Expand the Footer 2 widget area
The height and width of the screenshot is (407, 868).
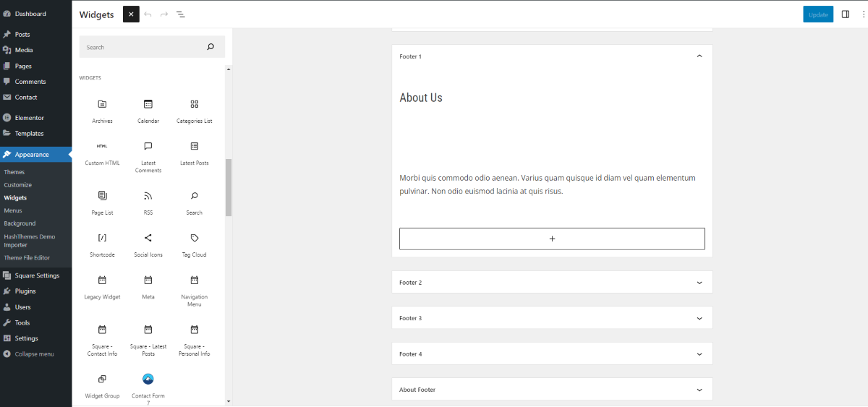coord(552,283)
